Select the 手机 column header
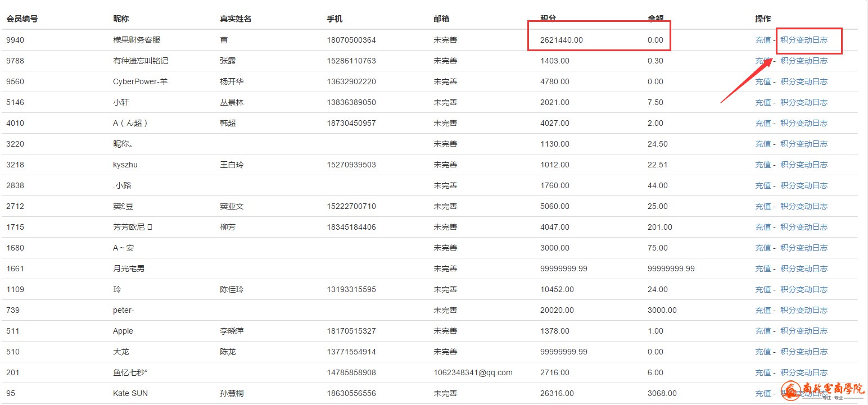868x405 pixels. pos(334,19)
